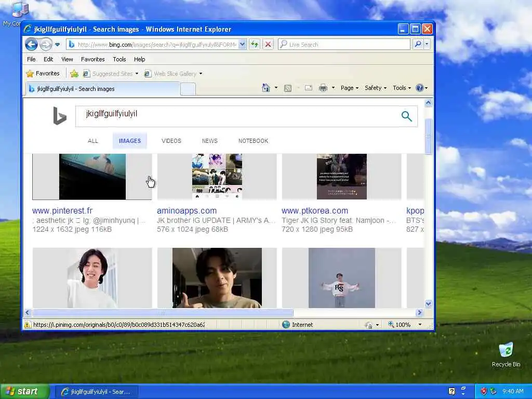Open recent pages dropdown next to Forward
Viewport: 532px width, 399px height.
(57, 45)
